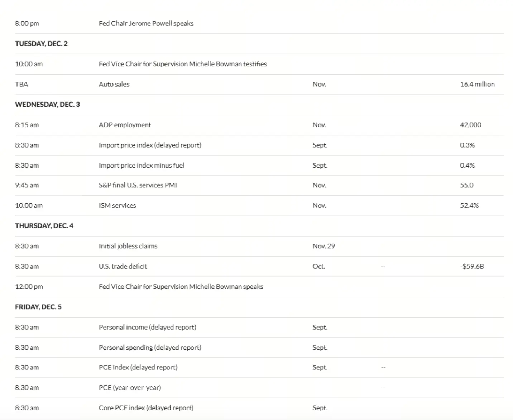Click Michelle Bowman testifies event
The height and width of the screenshot is (420, 513).
(x=183, y=64)
